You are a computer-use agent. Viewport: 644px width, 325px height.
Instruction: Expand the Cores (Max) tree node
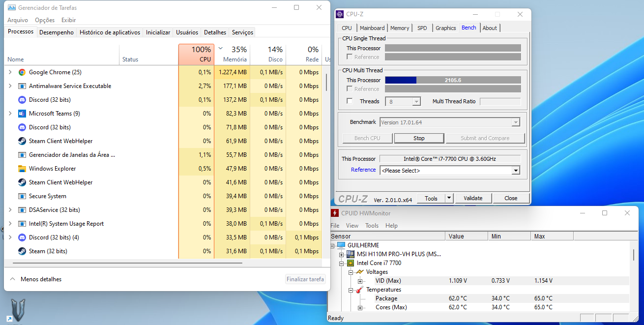[360, 308]
